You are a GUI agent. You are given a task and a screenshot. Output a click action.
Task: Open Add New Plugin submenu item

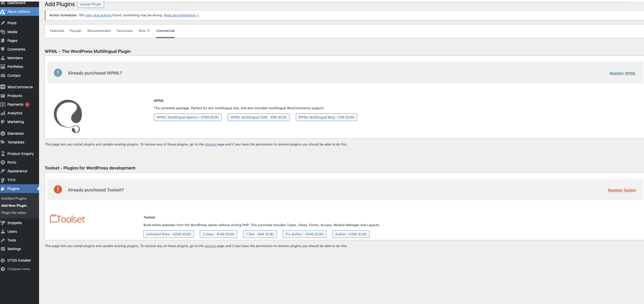pyautogui.click(x=14, y=206)
